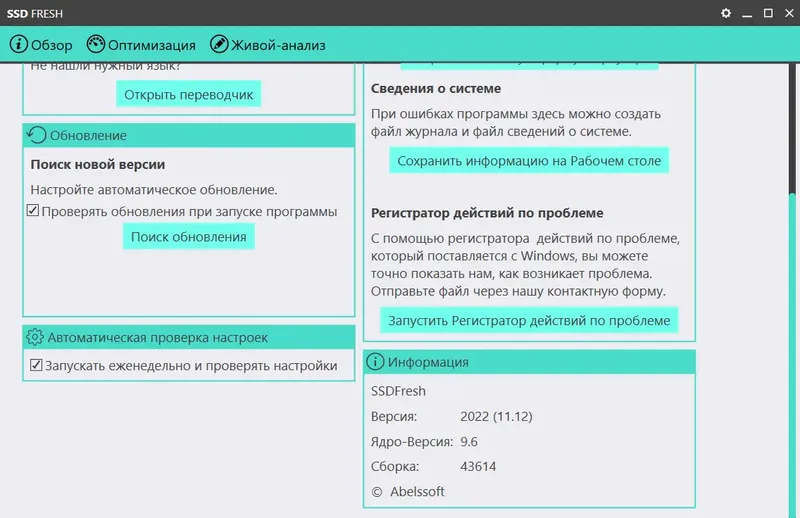Click Запустить Регистратор действий по проблеме

pyautogui.click(x=529, y=320)
